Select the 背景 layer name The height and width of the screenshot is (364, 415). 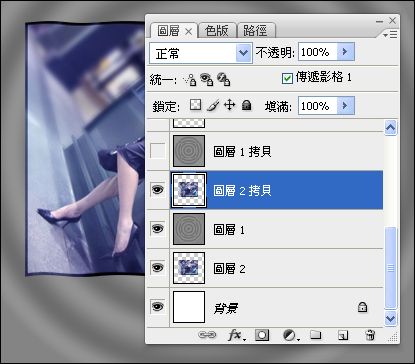pyautogui.click(x=226, y=308)
